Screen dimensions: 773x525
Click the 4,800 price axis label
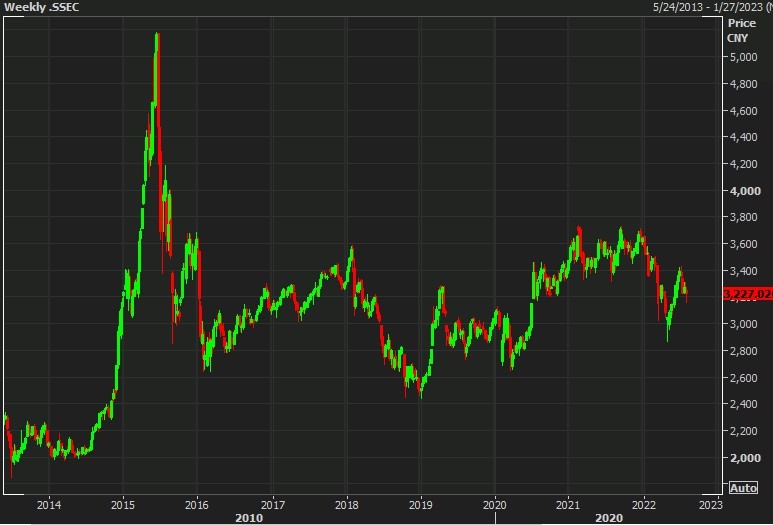[743, 84]
